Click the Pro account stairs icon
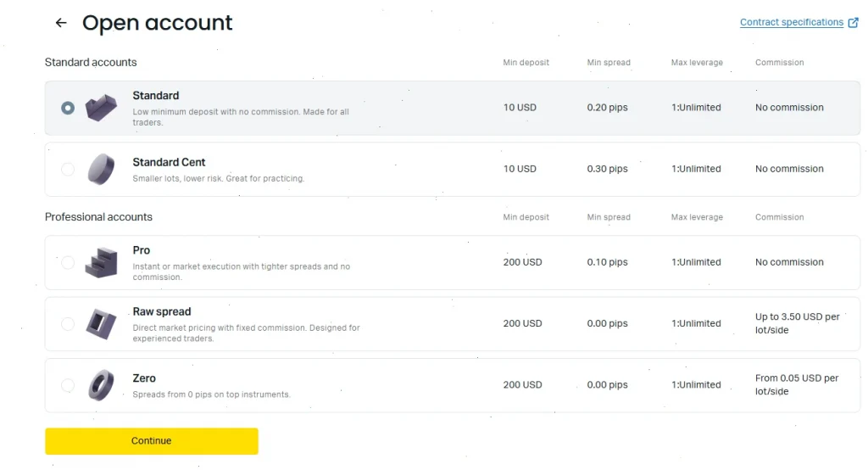This screenshot has width=868, height=470. (x=102, y=262)
